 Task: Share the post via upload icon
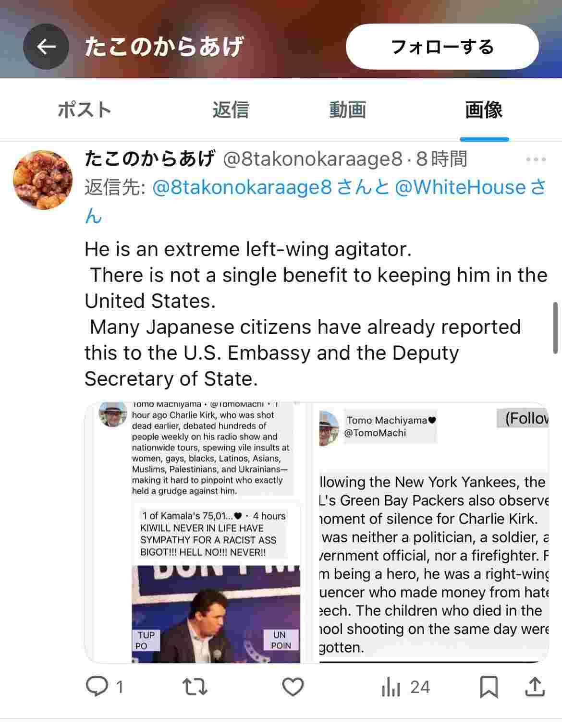coord(535,687)
